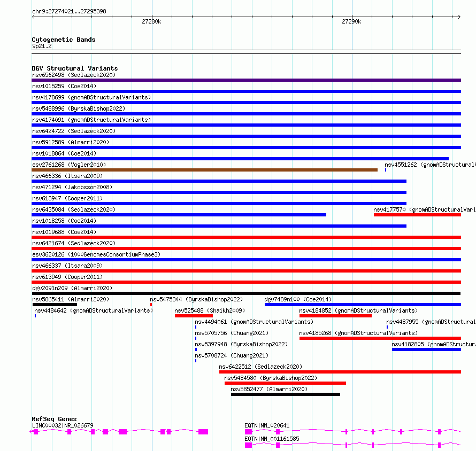Image resolution: width=476 pixels, height=451 pixels.
Task: Click nsv5488996 (ByrskaBishop2022) label
Action: point(79,108)
